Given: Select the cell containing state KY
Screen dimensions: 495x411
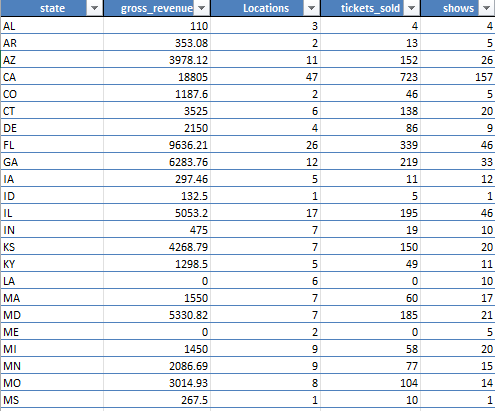Looking at the screenshot, I should pyautogui.click(x=52, y=264).
